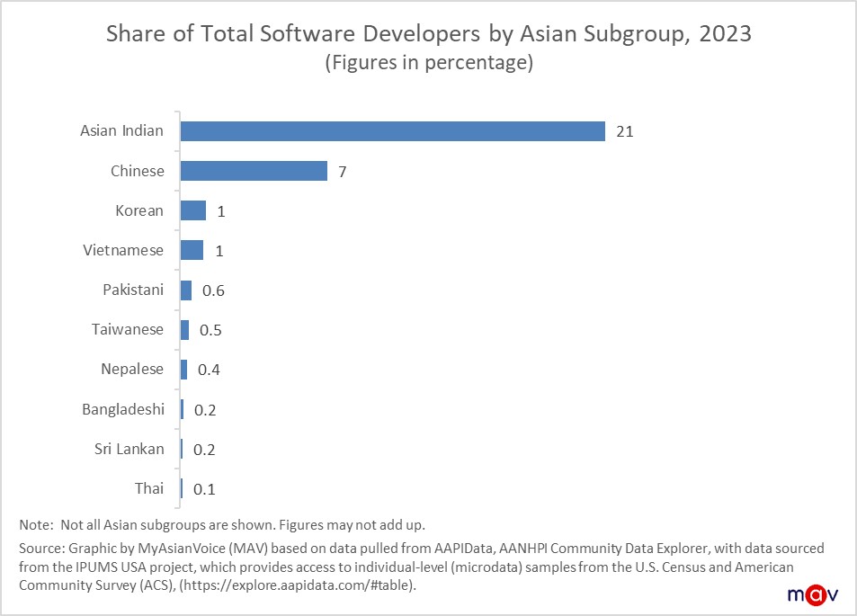Select the Thai bar
This screenshot has width=857, height=616.
tap(180, 487)
